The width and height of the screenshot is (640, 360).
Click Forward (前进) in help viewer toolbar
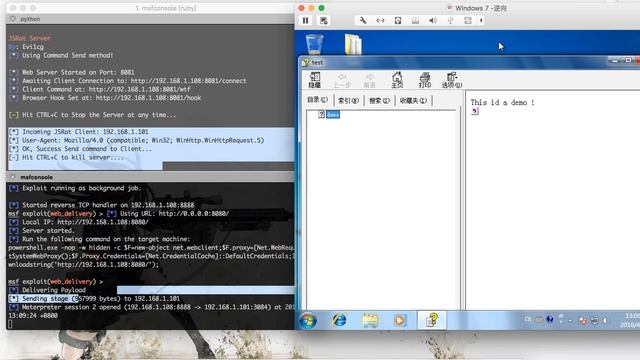tap(369, 80)
